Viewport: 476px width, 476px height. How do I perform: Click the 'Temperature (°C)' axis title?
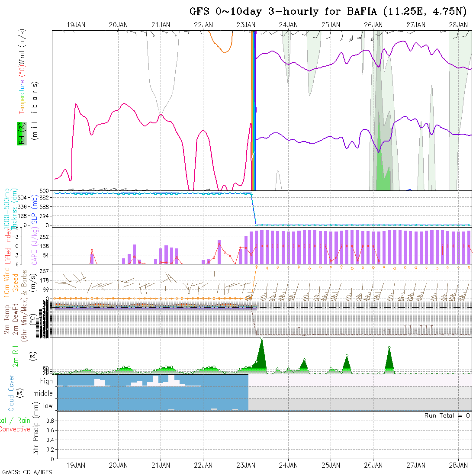(x=22, y=90)
